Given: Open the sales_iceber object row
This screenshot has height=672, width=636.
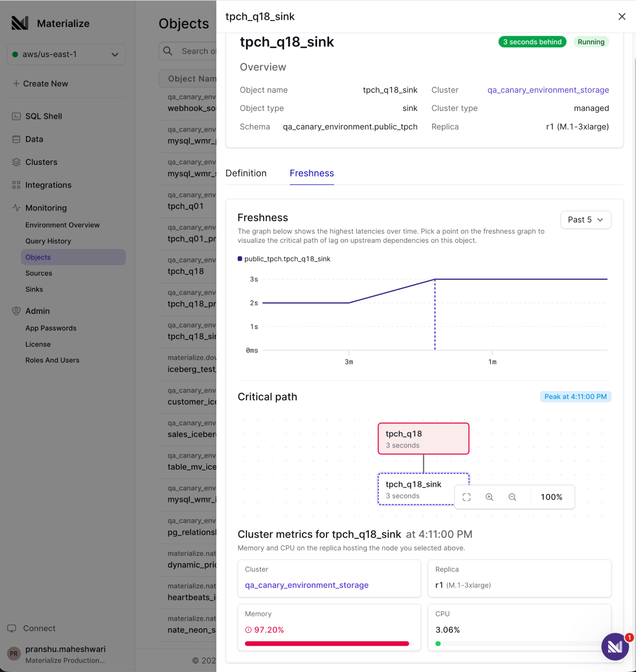Looking at the screenshot, I should pyautogui.click(x=187, y=430).
